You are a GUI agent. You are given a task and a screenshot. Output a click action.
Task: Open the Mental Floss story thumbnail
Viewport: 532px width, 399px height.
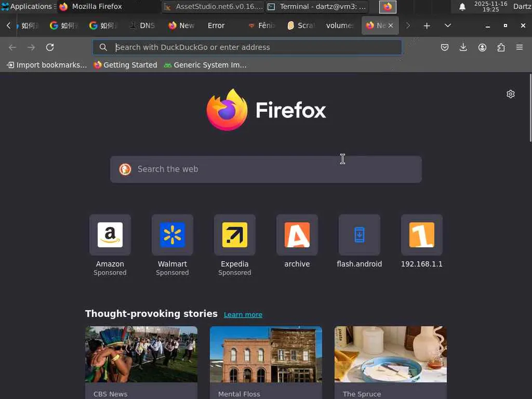click(x=266, y=354)
